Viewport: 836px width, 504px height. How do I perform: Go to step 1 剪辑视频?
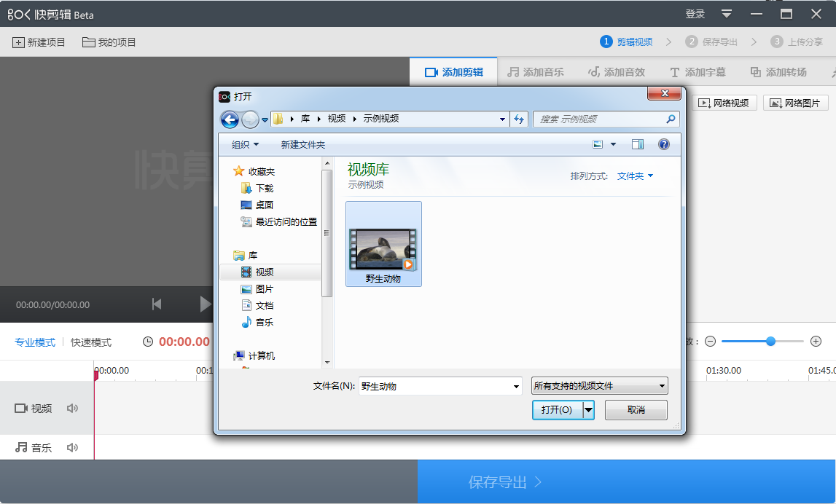coord(626,42)
